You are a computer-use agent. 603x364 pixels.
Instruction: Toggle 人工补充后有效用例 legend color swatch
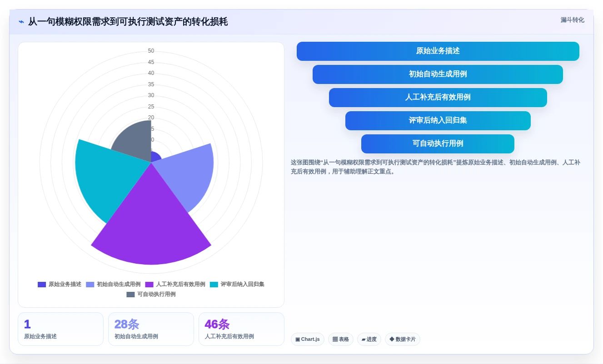[x=149, y=285]
